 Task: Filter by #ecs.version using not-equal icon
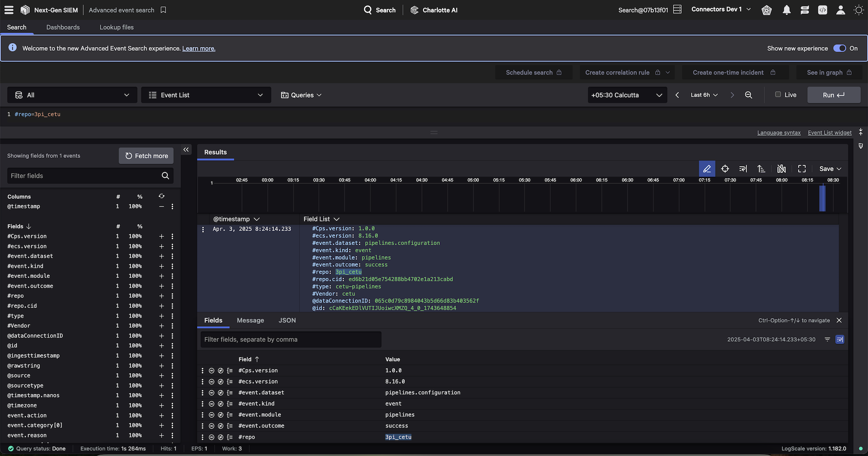coord(220,381)
